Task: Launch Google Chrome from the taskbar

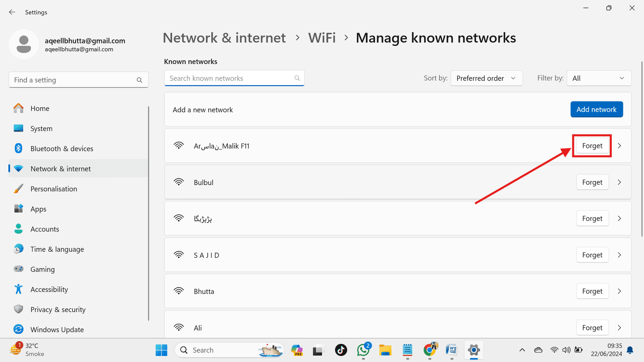Action: [x=430, y=350]
